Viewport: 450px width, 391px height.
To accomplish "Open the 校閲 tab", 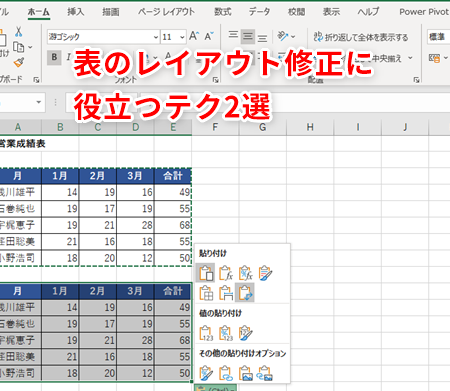I will 297,12.
